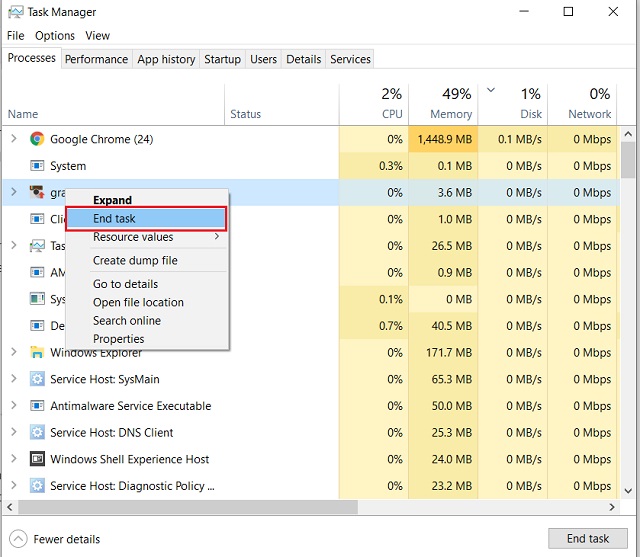640x557 pixels.
Task: Expand the Google Chrome process group
Action: (x=14, y=139)
